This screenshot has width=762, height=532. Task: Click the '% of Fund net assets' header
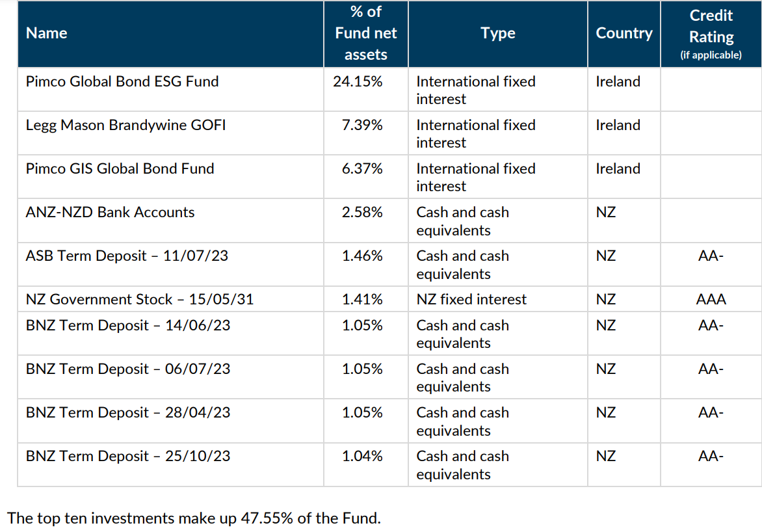(365, 33)
